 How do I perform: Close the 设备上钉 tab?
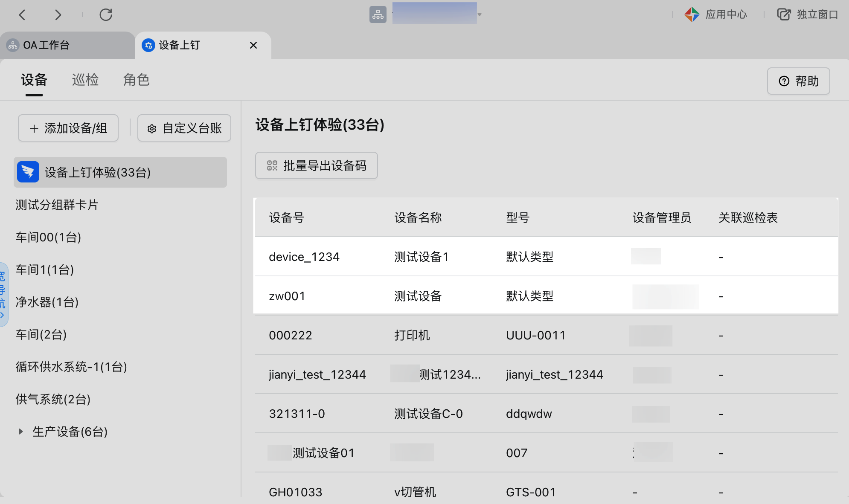tap(253, 45)
